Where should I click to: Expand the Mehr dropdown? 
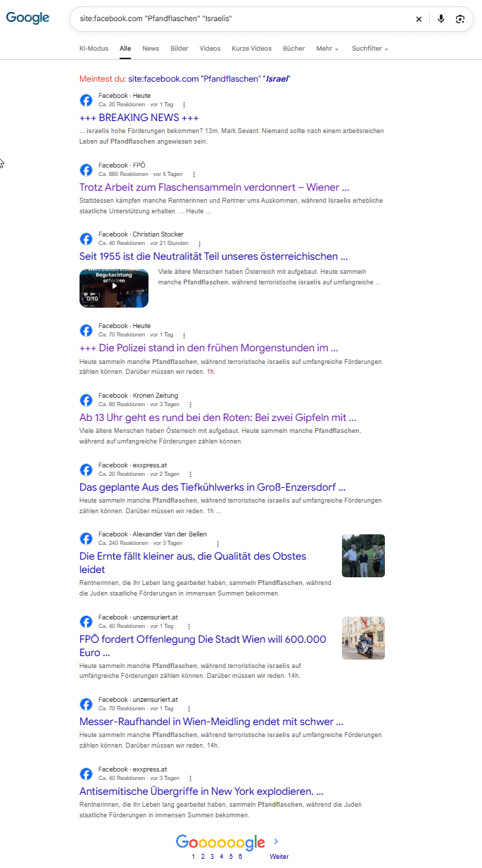pos(327,49)
